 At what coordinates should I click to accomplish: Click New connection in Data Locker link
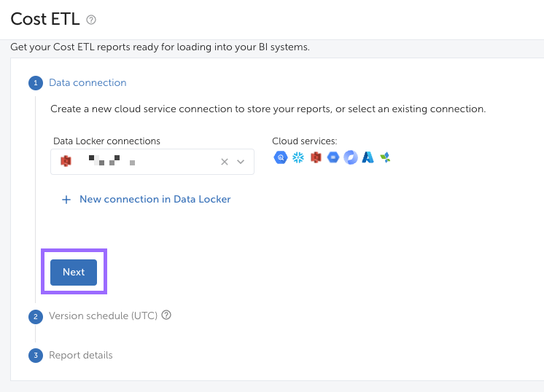pyautogui.click(x=155, y=200)
